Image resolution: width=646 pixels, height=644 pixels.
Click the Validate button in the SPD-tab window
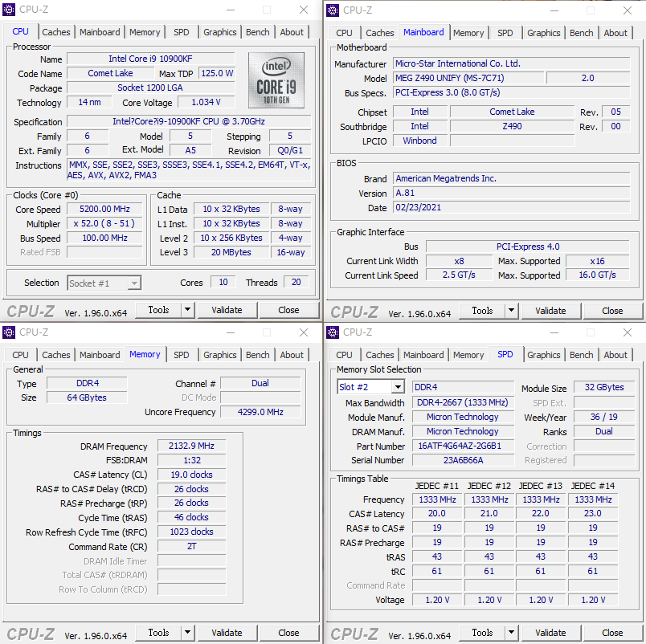[551, 633]
